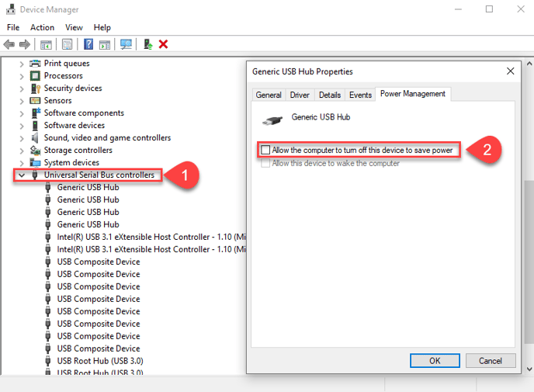The image size is (534, 392).
Task: Click the Software devices icon
Action: click(35, 125)
